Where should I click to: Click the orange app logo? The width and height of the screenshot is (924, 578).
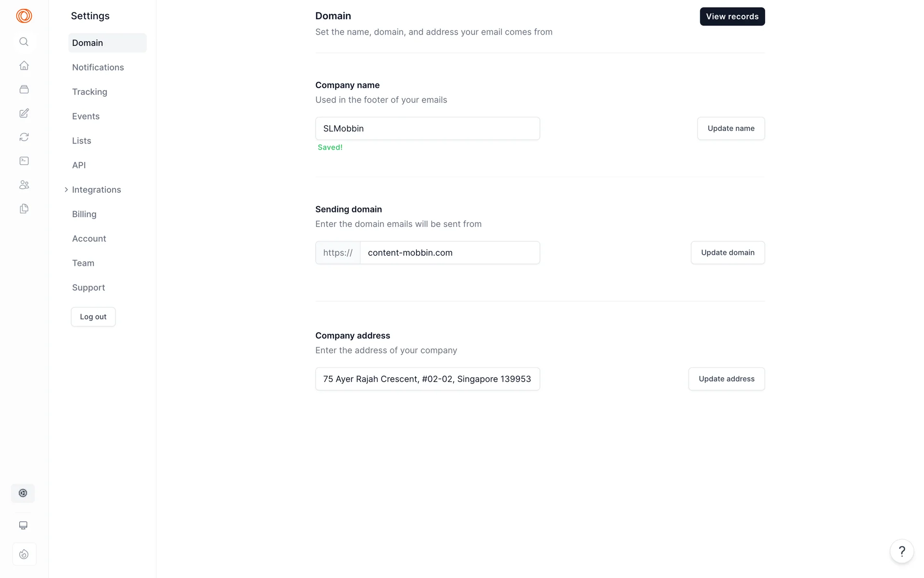coord(24,16)
